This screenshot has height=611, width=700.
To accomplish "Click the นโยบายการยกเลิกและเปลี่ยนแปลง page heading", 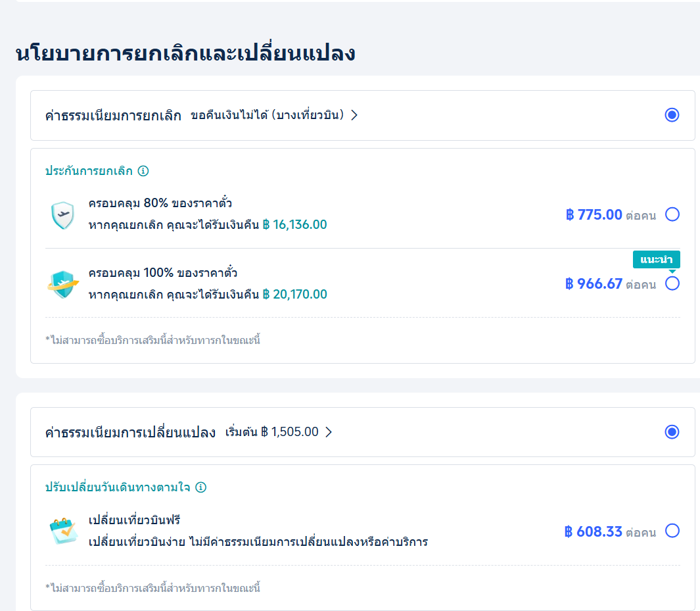I will (185, 53).
